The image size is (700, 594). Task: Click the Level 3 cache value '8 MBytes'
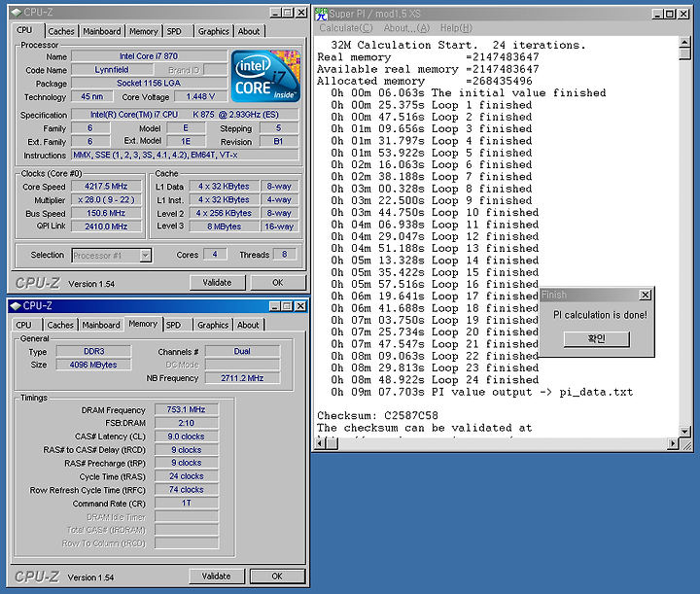pos(225,227)
